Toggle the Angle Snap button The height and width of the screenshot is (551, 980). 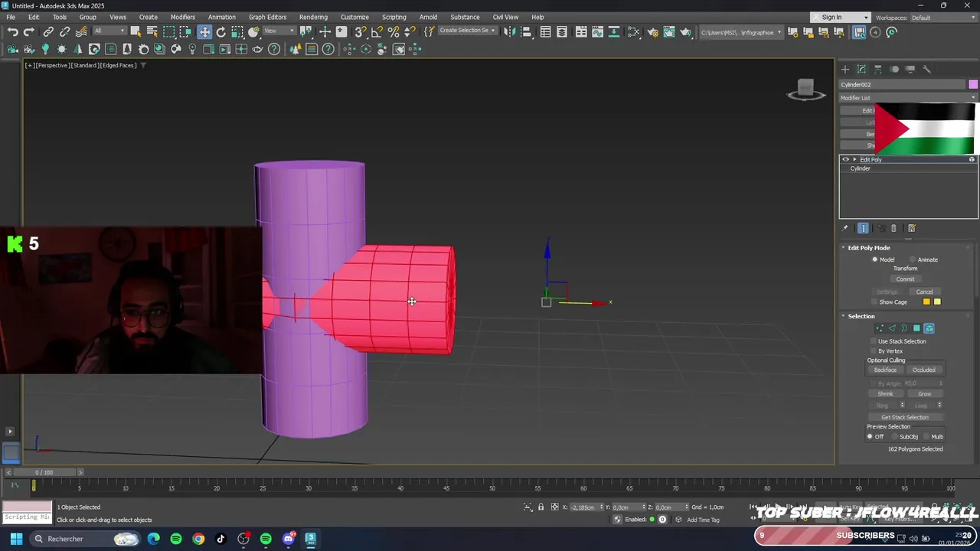click(377, 32)
